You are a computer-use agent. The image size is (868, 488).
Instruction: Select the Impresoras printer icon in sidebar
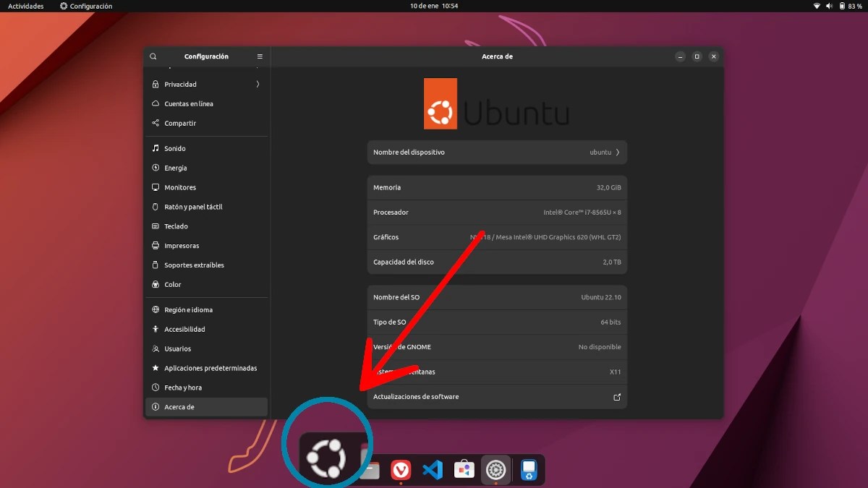pos(155,245)
